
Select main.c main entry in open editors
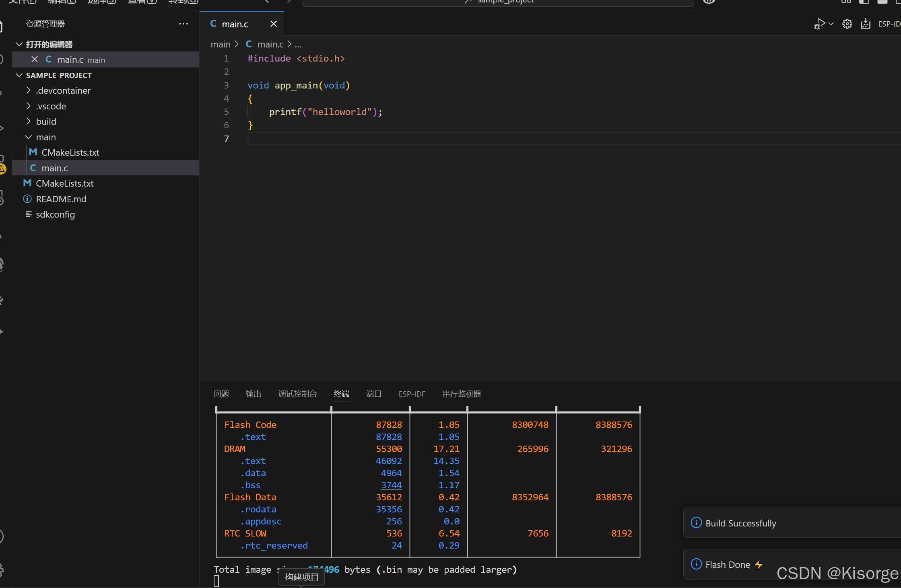105,60
